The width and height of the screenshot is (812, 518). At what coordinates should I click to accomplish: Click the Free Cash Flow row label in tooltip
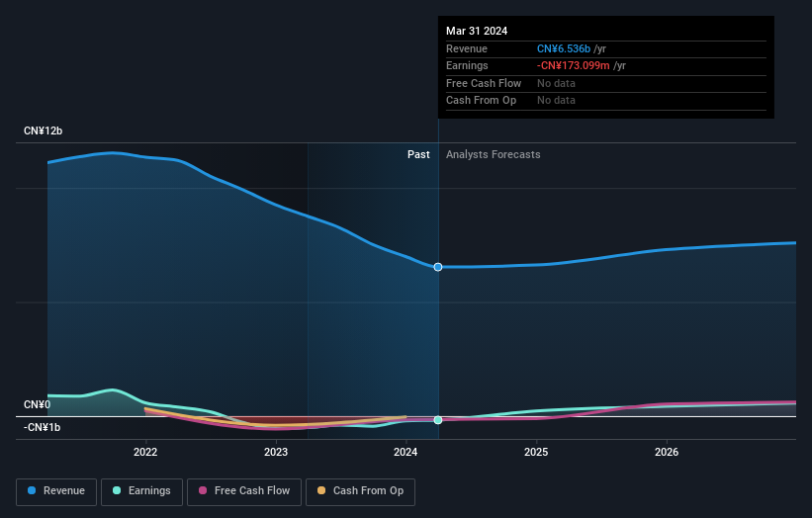tap(484, 83)
